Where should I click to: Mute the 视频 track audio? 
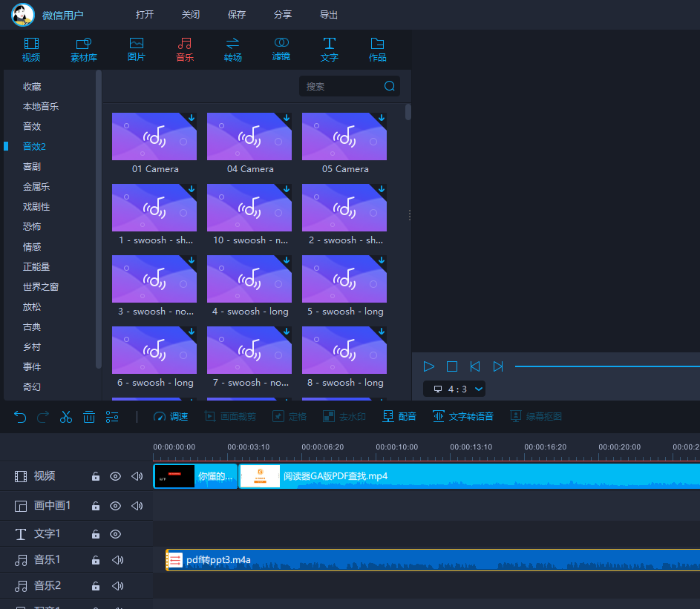(x=137, y=476)
